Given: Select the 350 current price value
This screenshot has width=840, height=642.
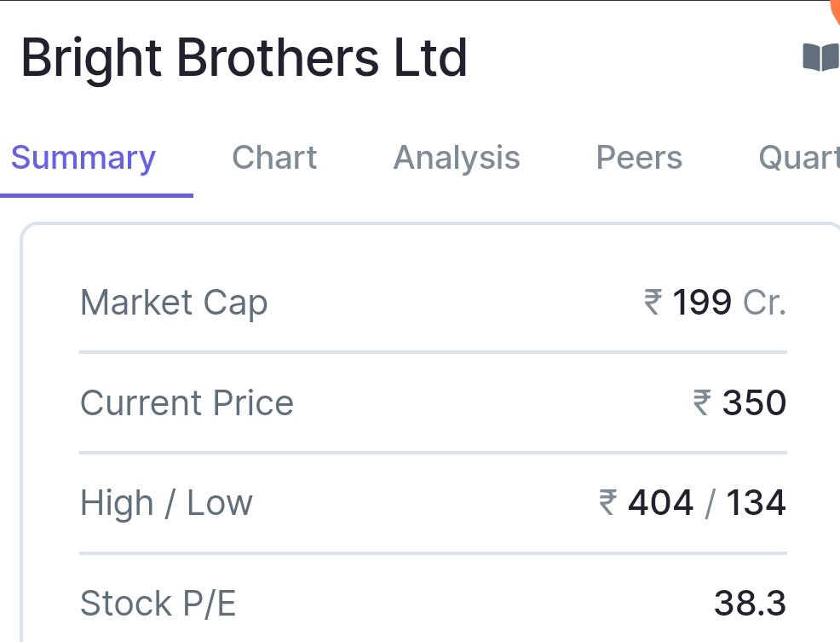Looking at the screenshot, I should point(754,402).
